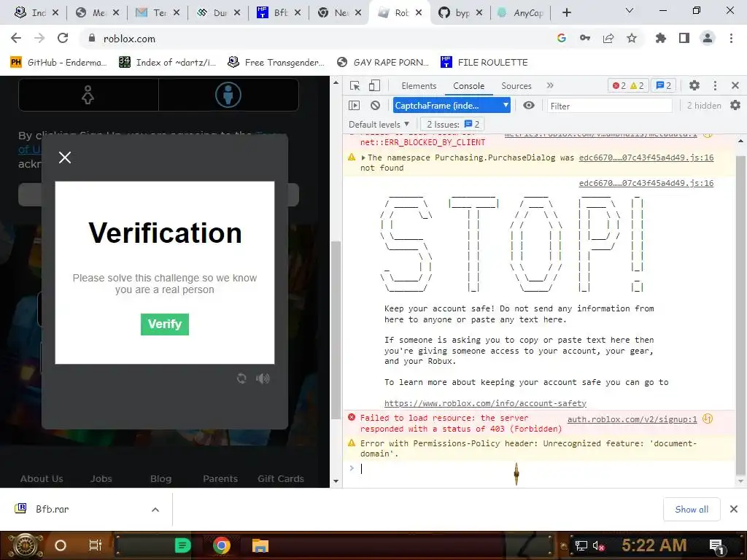This screenshot has width=747, height=560.
Task: Switch to the Console tab
Action: pos(468,86)
